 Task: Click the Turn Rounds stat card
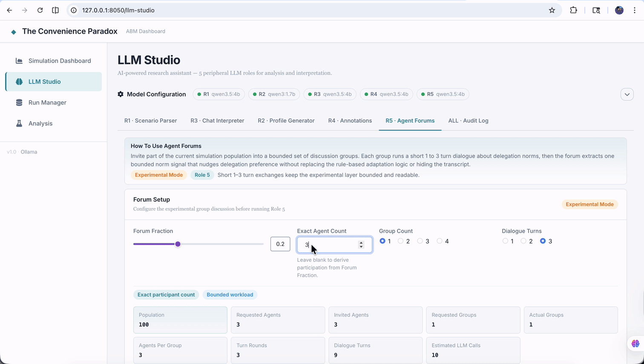click(278, 350)
